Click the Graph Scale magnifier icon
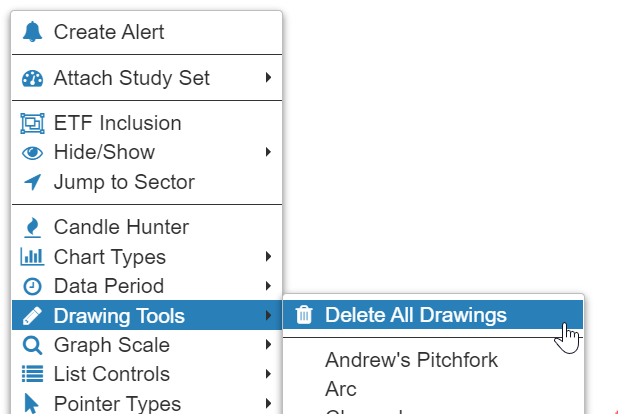The image size is (618, 414). point(33,345)
